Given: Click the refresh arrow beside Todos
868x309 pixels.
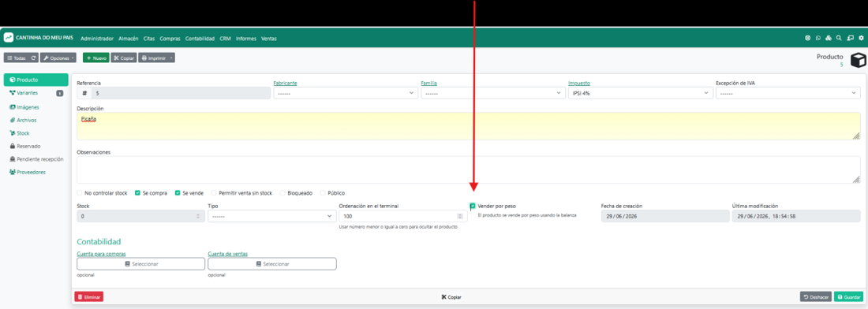Looking at the screenshot, I should [33, 58].
